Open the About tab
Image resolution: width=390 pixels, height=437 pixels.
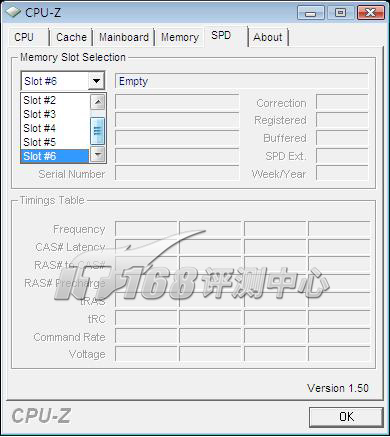[x=268, y=37]
